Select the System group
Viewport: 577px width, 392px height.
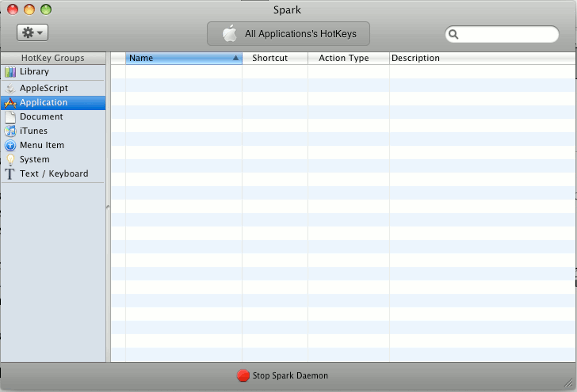point(53,160)
